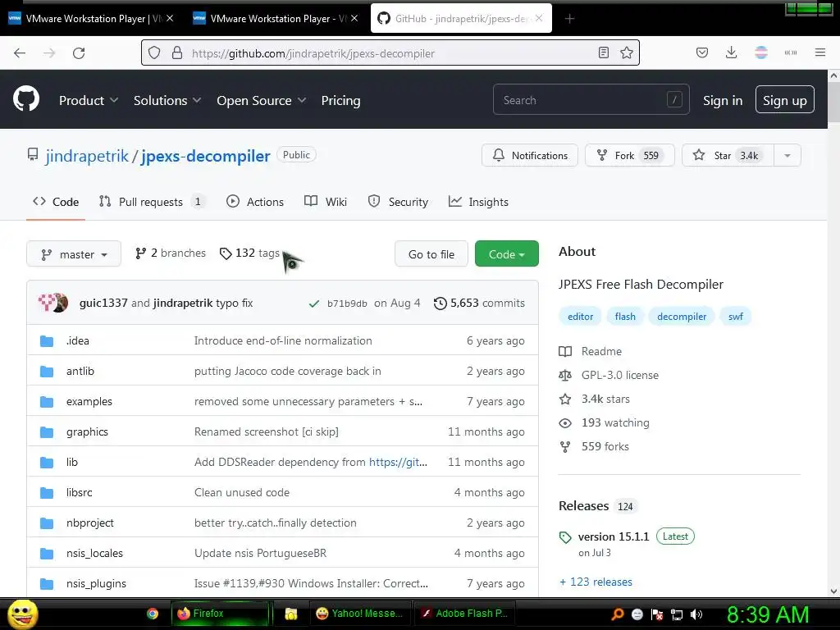Switch to the Actions tab

(x=255, y=202)
